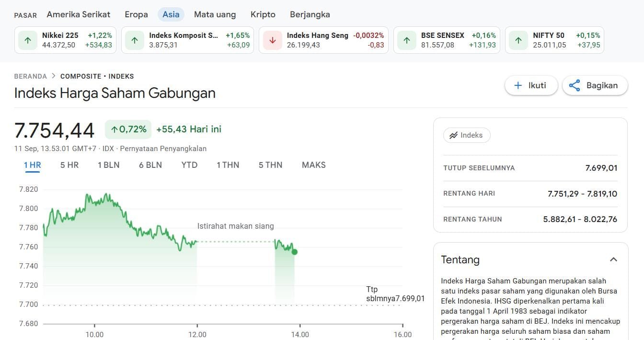Show the 1 BLN chart range
Viewport: 644px width, 340px height.
109,165
